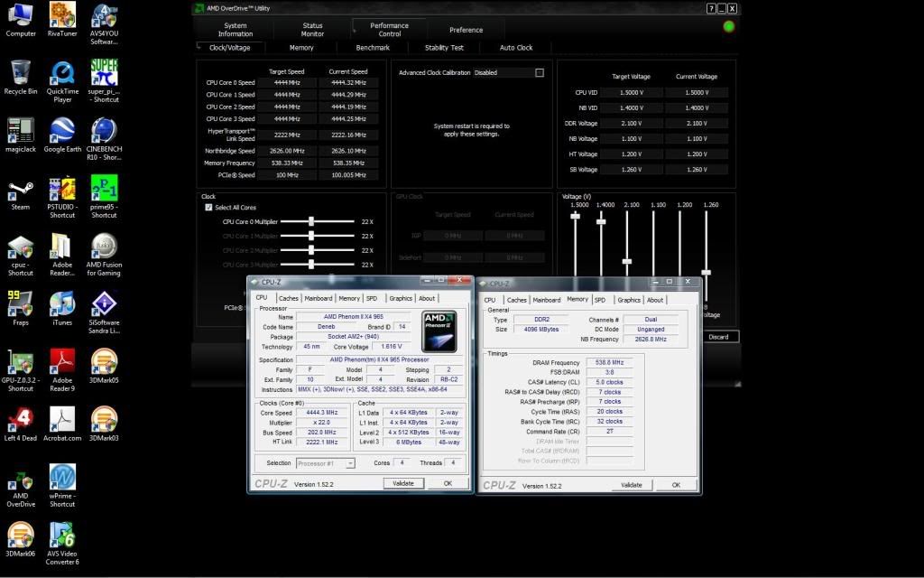924x578 pixels.
Task: Switch to the Status Monitor tab
Action: [x=312, y=30]
